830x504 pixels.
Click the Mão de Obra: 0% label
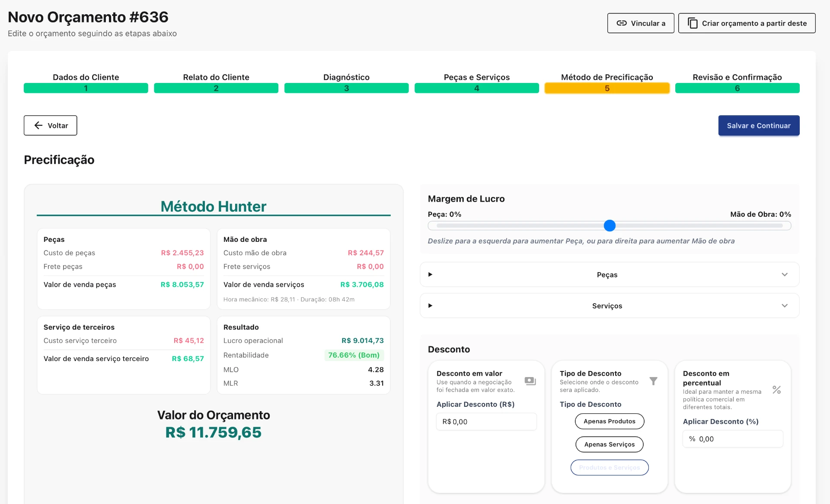(760, 214)
